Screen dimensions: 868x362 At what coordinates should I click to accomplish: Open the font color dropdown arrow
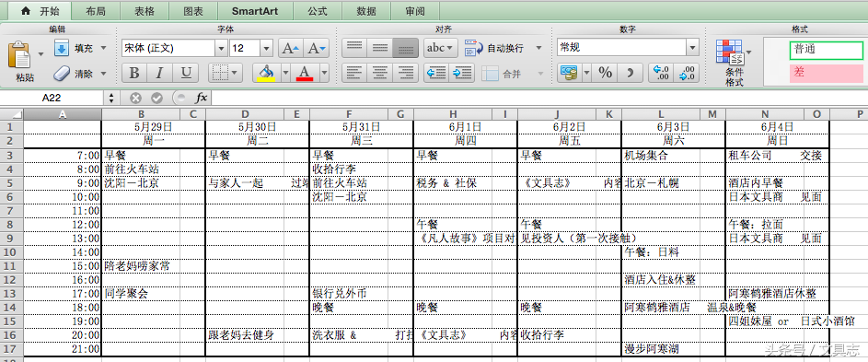click(324, 73)
